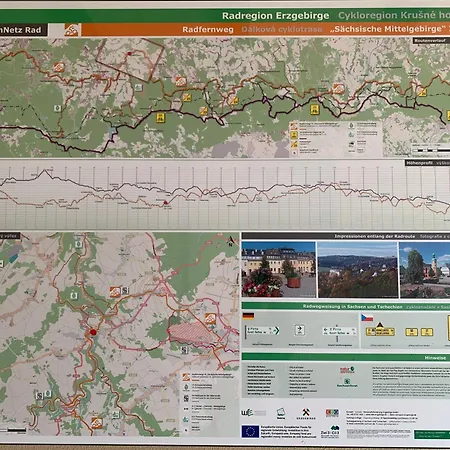Click the 'Höhenprofil' label

[x=420, y=163]
